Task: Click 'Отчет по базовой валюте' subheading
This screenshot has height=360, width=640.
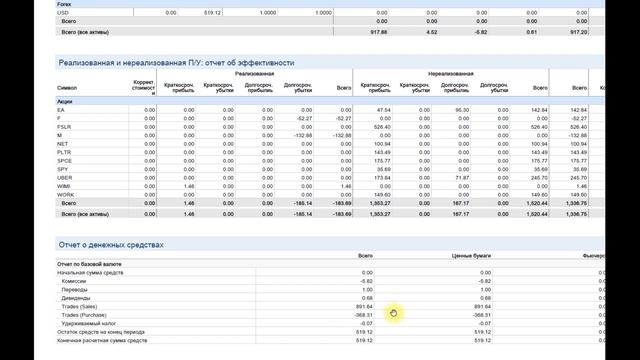Action: coord(89,264)
